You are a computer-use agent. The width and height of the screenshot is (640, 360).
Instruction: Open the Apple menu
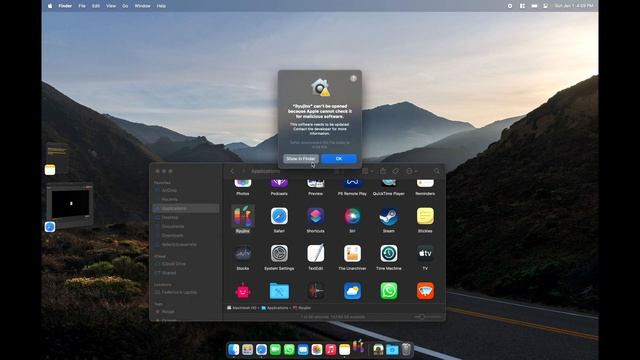coord(50,6)
